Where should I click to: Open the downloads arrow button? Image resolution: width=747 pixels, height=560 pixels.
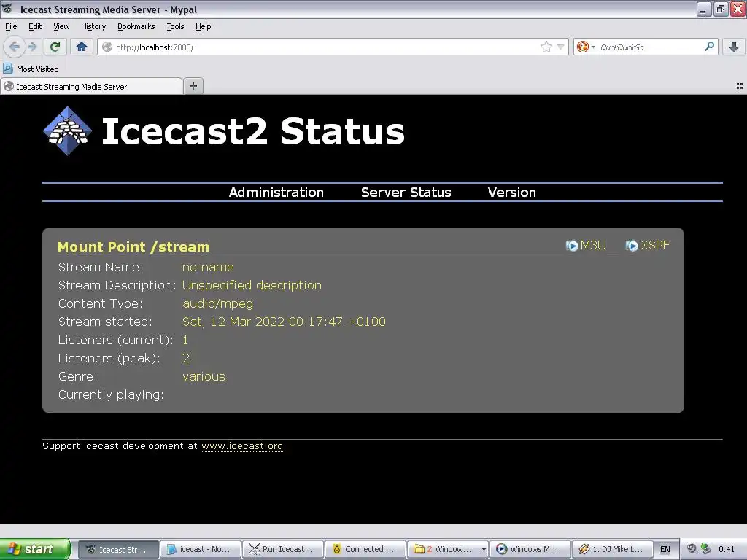point(734,47)
